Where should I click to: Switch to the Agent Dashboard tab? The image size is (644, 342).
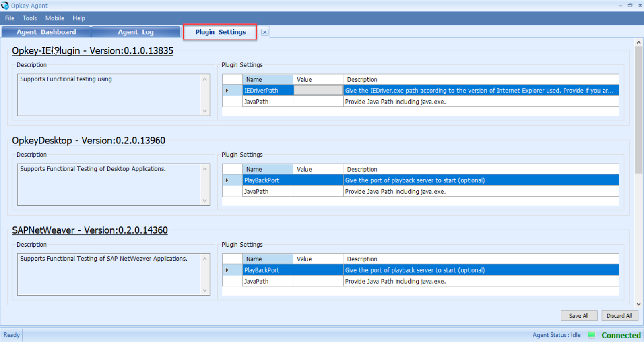[46, 32]
